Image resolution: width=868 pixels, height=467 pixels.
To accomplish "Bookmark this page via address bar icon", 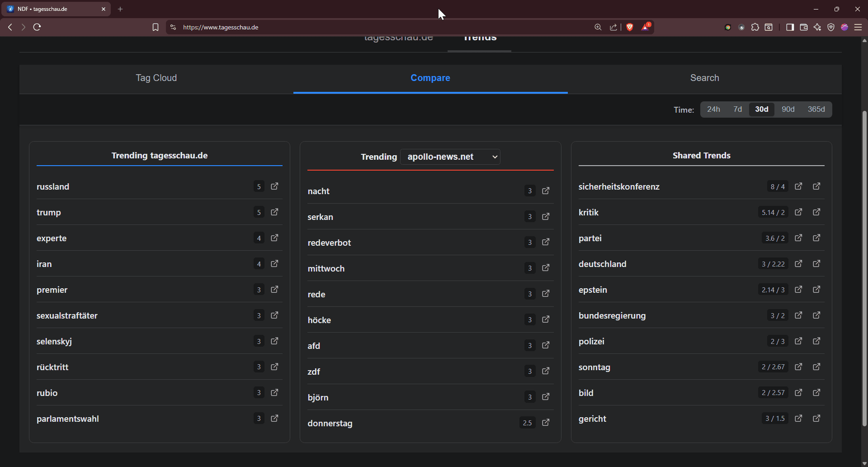I will pos(156,27).
